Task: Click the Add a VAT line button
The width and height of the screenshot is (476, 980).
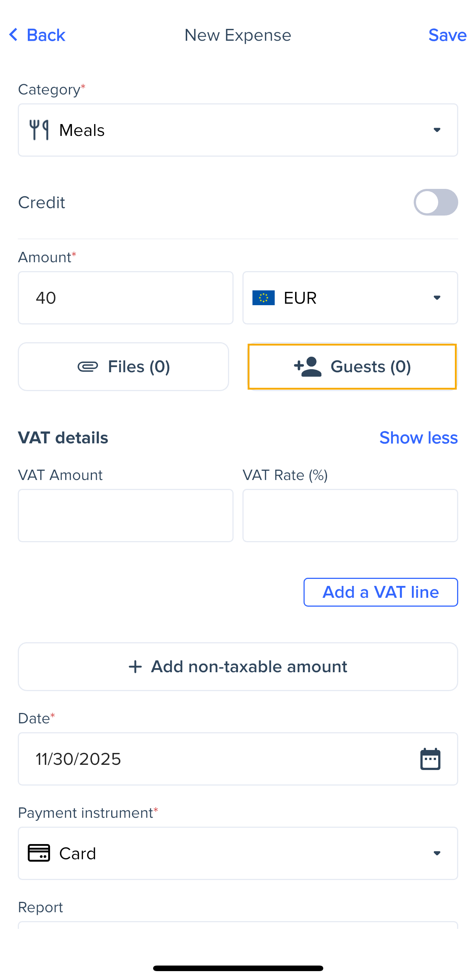Action: [x=380, y=592]
